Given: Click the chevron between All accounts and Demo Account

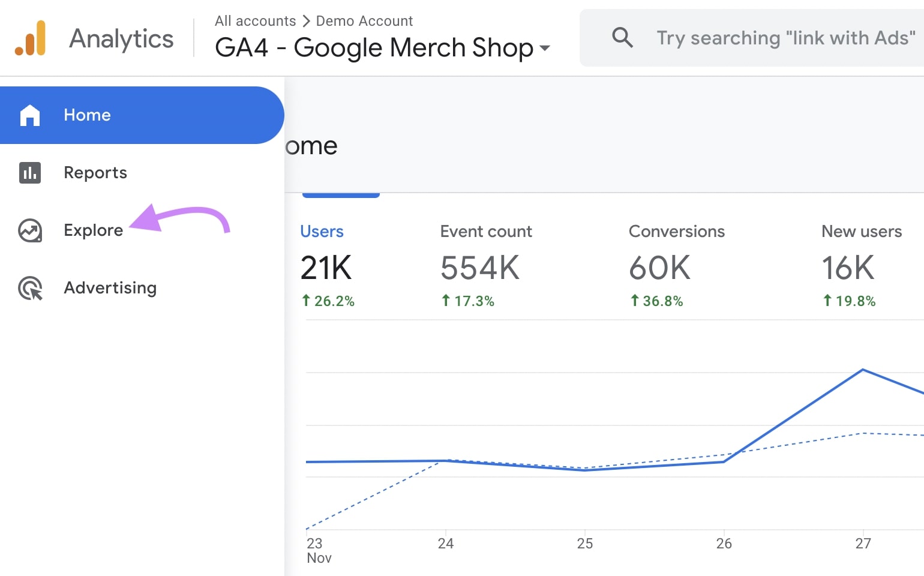Looking at the screenshot, I should click(306, 21).
